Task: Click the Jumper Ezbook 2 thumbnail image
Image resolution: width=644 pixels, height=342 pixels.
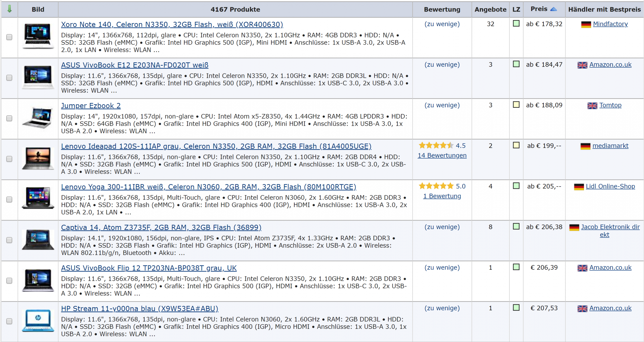Action: (38, 118)
